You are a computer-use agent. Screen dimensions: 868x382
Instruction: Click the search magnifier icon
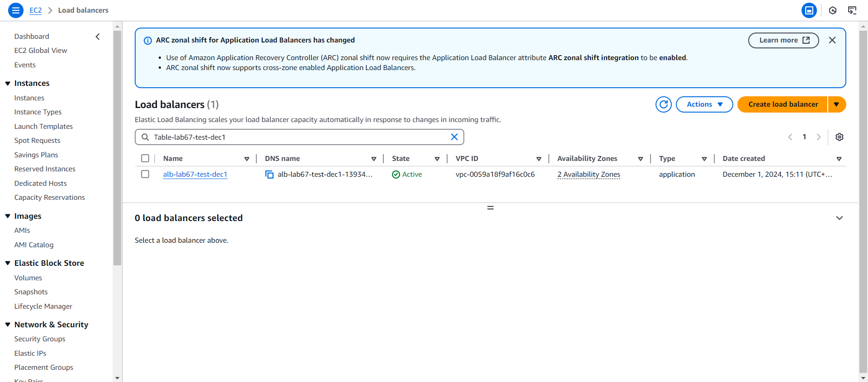click(145, 137)
